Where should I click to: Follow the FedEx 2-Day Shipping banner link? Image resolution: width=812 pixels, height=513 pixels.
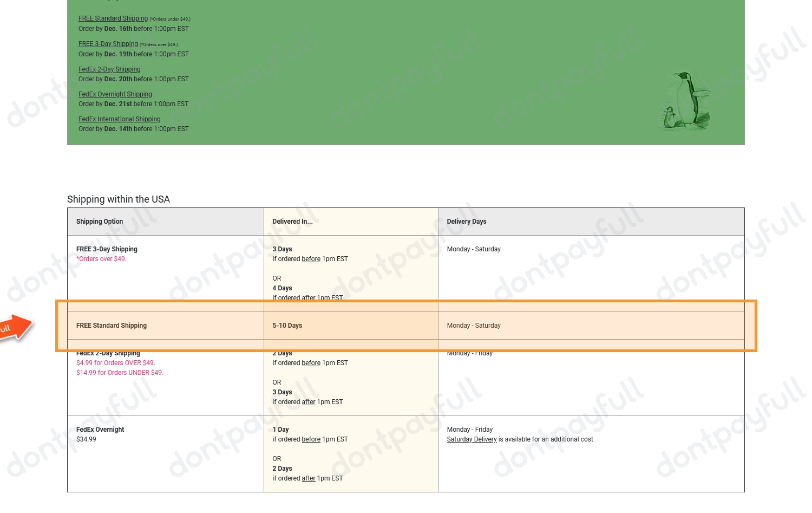click(109, 69)
